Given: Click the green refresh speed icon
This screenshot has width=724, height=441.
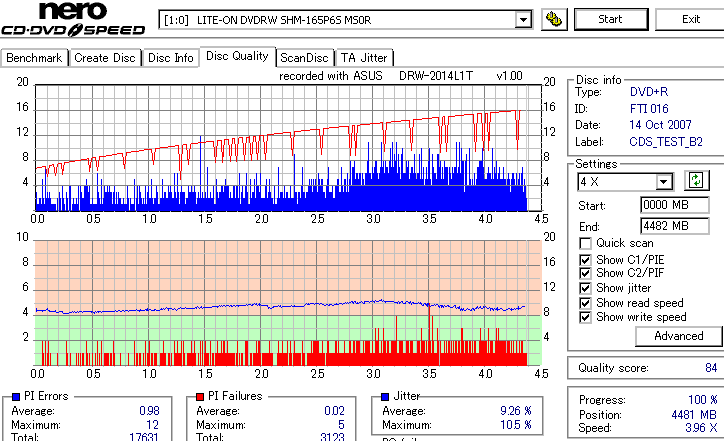Looking at the screenshot, I should [696, 180].
